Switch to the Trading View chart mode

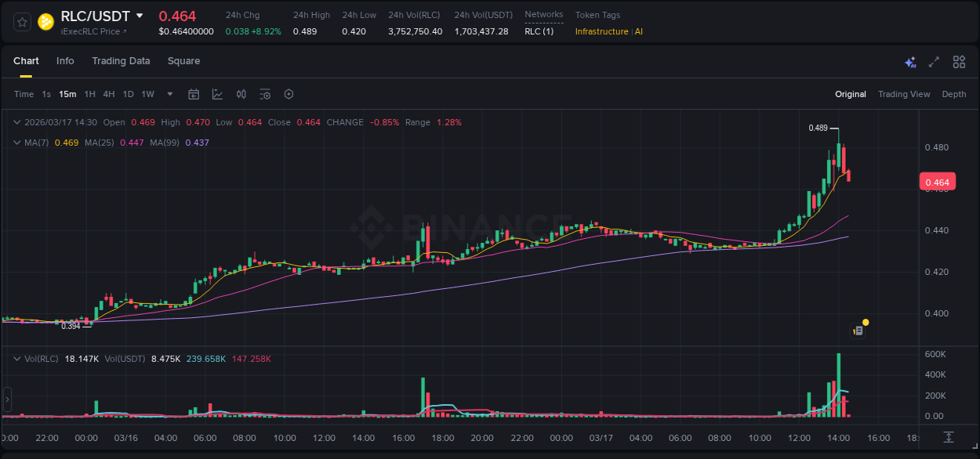904,94
